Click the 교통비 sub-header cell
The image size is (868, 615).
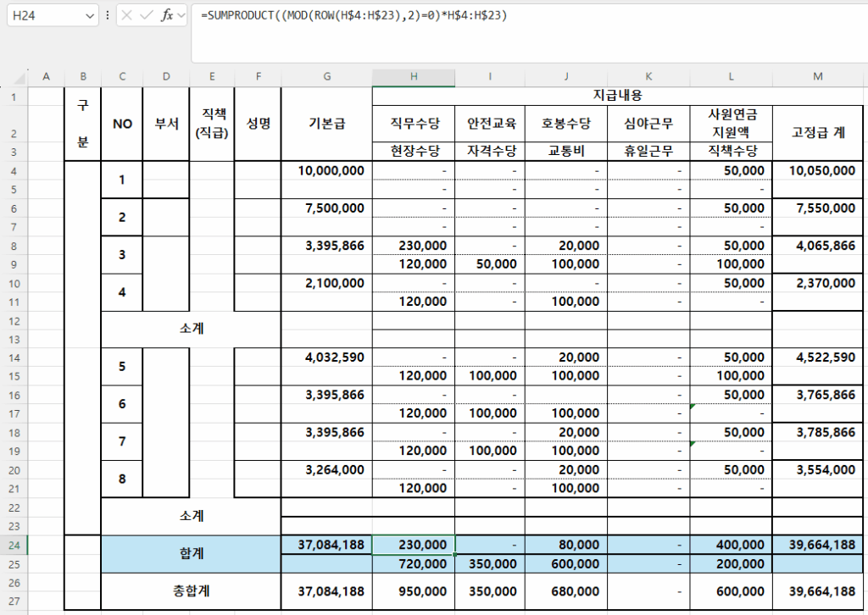(x=565, y=151)
